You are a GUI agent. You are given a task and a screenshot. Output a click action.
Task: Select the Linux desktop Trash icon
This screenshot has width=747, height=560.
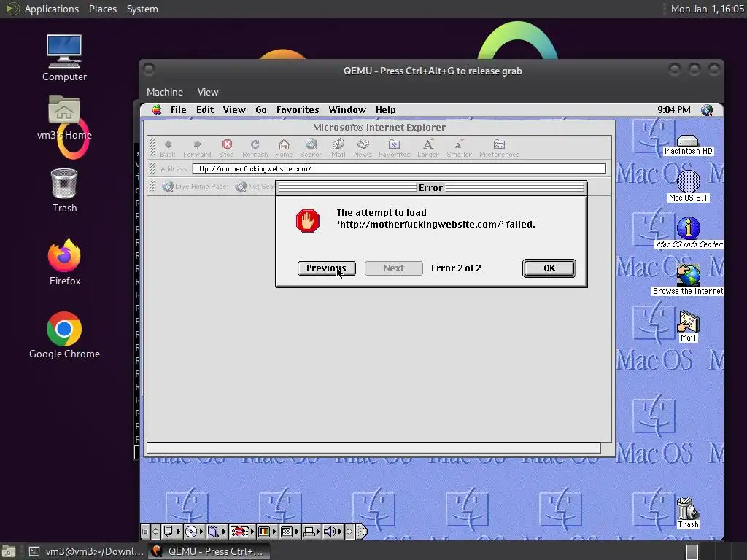point(64,190)
